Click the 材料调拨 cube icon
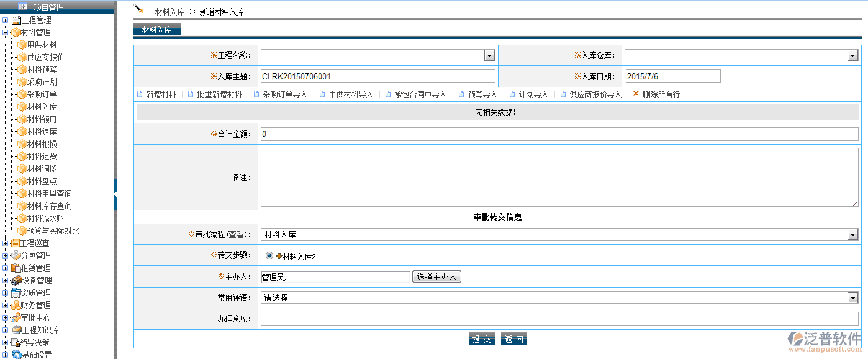868x359 pixels. [x=22, y=169]
